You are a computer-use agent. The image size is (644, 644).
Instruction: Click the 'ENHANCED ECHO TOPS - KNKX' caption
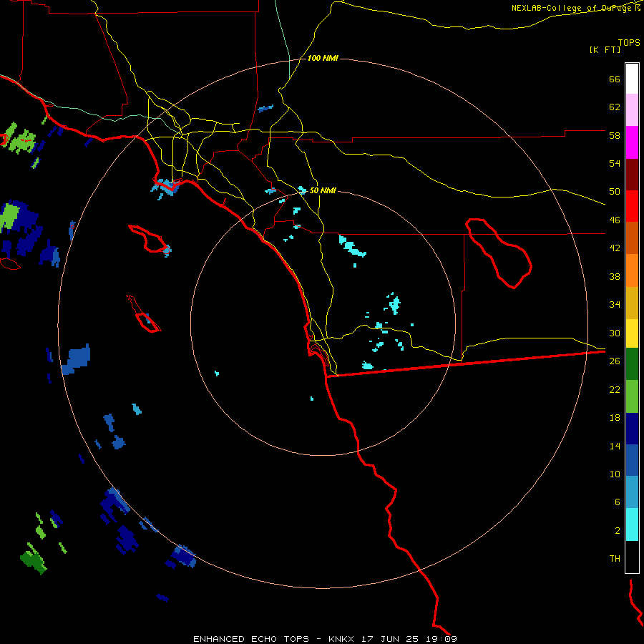(x=273, y=639)
